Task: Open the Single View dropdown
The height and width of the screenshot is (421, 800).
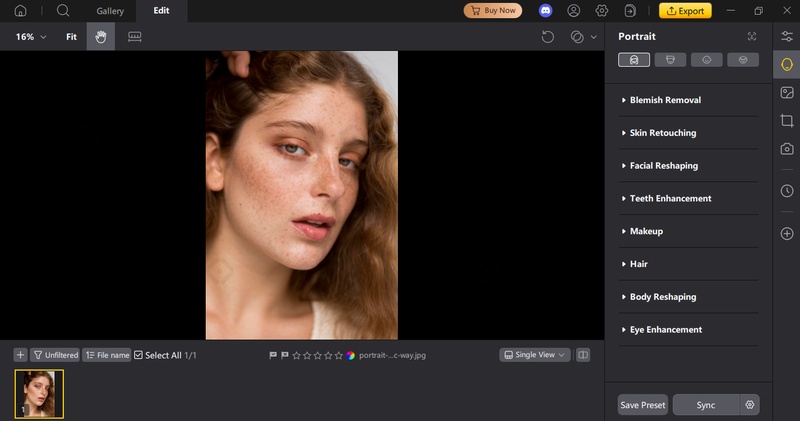Action: pos(535,355)
